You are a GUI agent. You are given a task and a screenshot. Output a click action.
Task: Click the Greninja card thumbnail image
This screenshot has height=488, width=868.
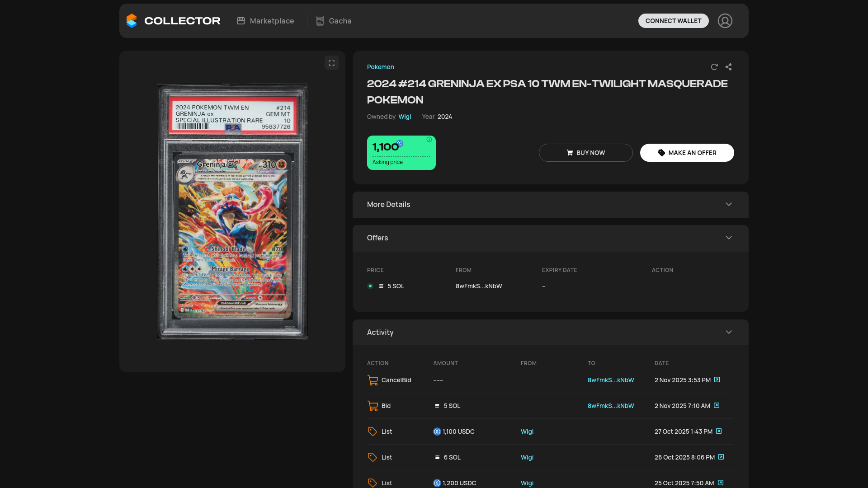pos(232,211)
